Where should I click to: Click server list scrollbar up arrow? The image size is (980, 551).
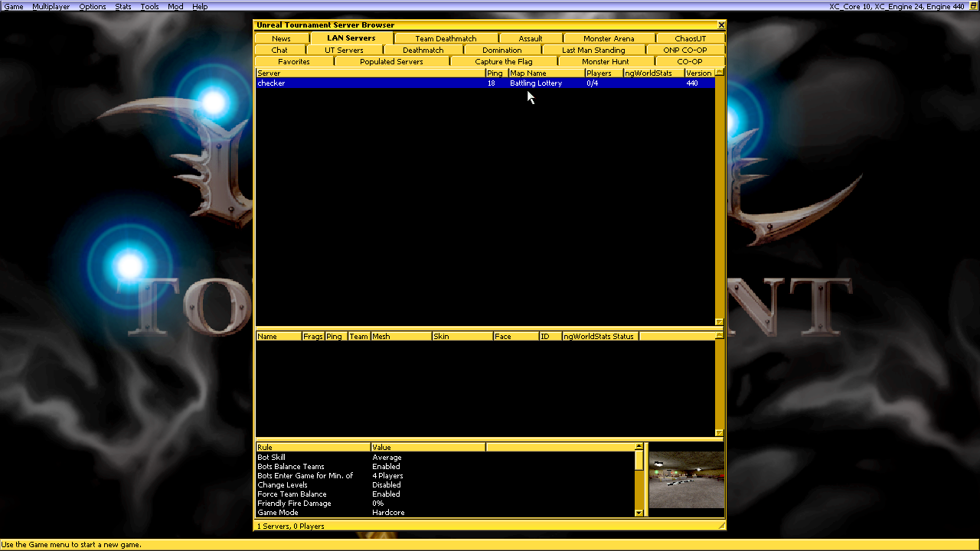tap(719, 73)
